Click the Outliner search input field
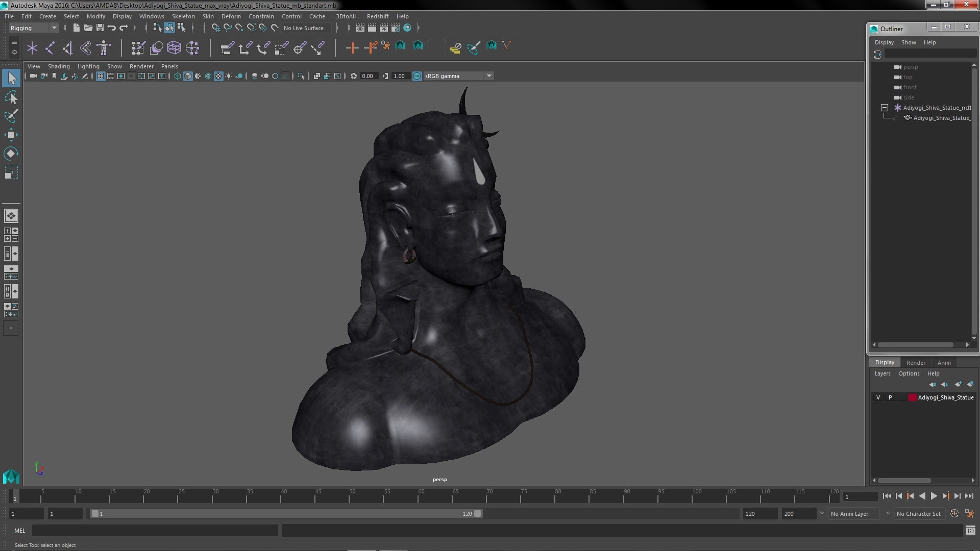The width and height of the screenshot is (980, 551). (x=930, y=54)
